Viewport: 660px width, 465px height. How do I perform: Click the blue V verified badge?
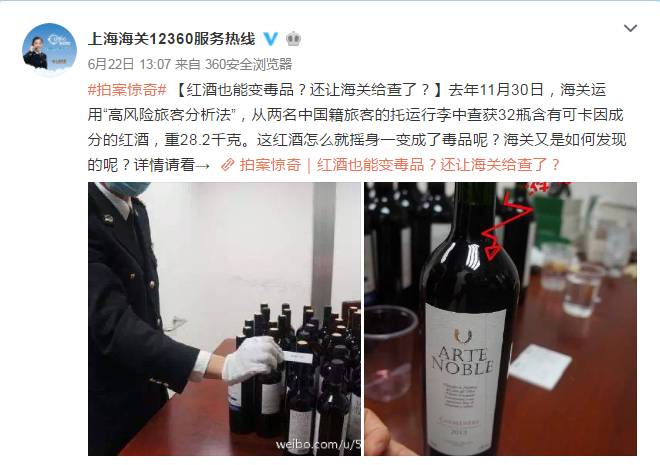tap(271, 39)
